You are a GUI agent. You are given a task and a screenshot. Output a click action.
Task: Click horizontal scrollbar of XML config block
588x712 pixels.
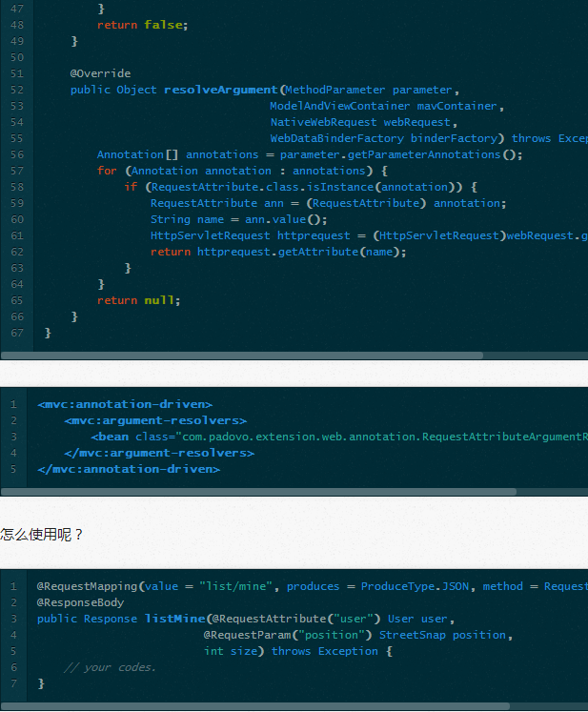point(258,492)
